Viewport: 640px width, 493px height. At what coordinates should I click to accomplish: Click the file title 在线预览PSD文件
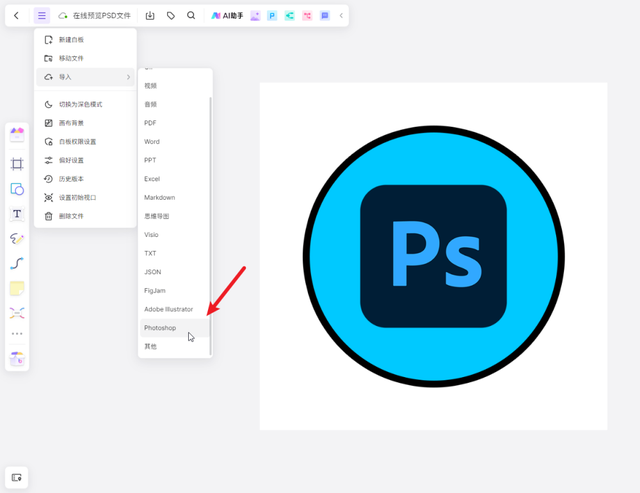tap(102, 16)
